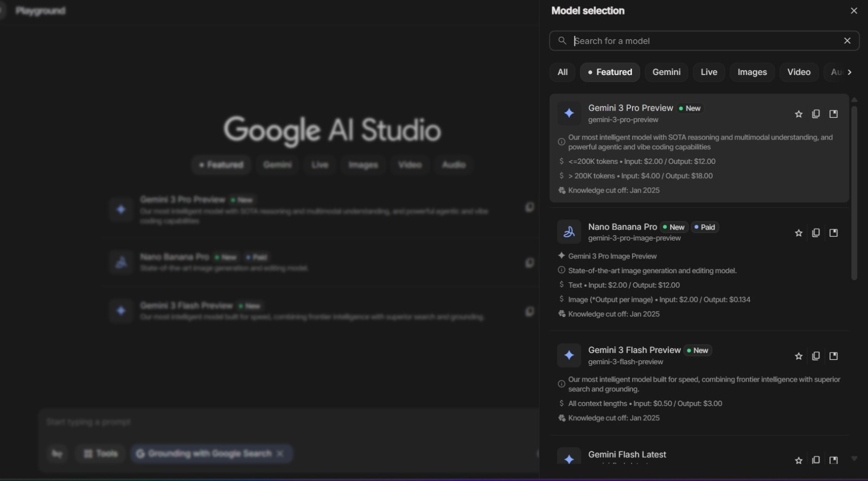This screenshot has width=868, height=481.
Task: Copy Nano Banana Pro model ID
Action: click(x=815, y=233)
